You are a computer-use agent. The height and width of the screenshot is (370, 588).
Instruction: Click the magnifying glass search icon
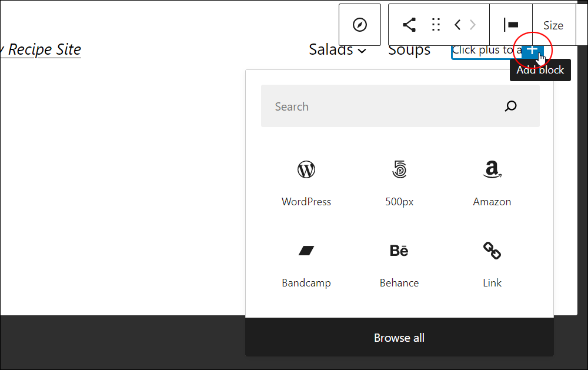pyautogui.click(x=511, y=106)
